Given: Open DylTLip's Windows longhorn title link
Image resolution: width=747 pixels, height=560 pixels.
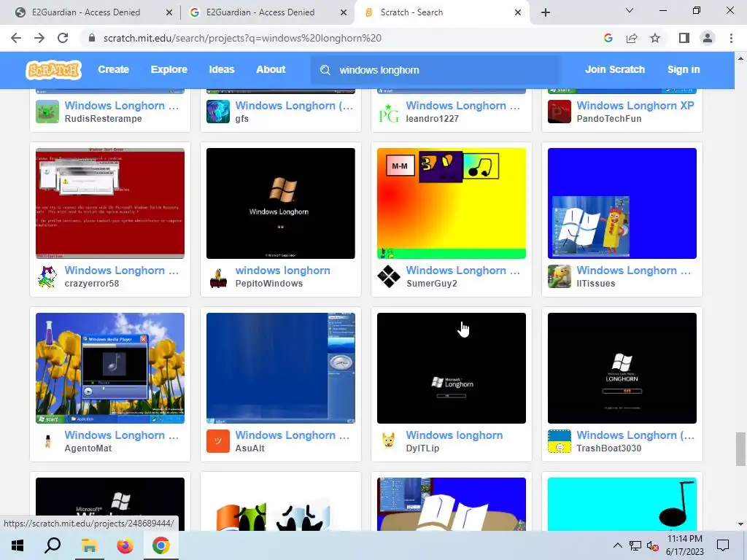Looking at the screenshot, I should [454, 435].
